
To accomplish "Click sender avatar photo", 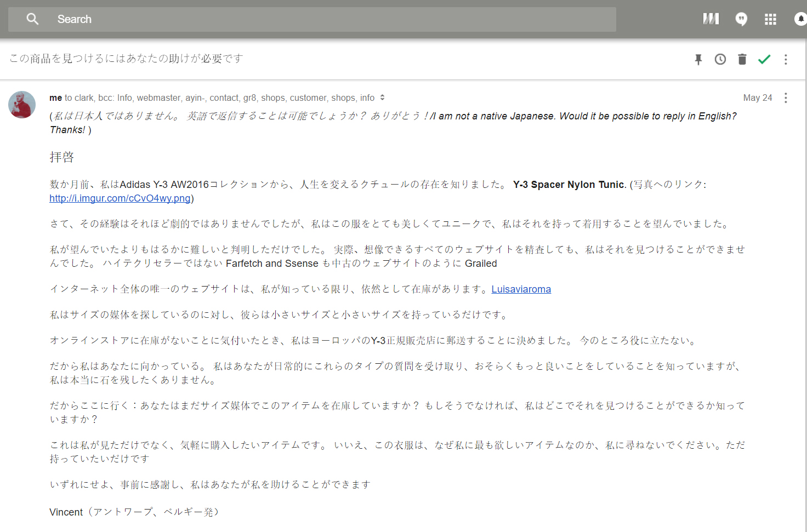I will point(22,105).
